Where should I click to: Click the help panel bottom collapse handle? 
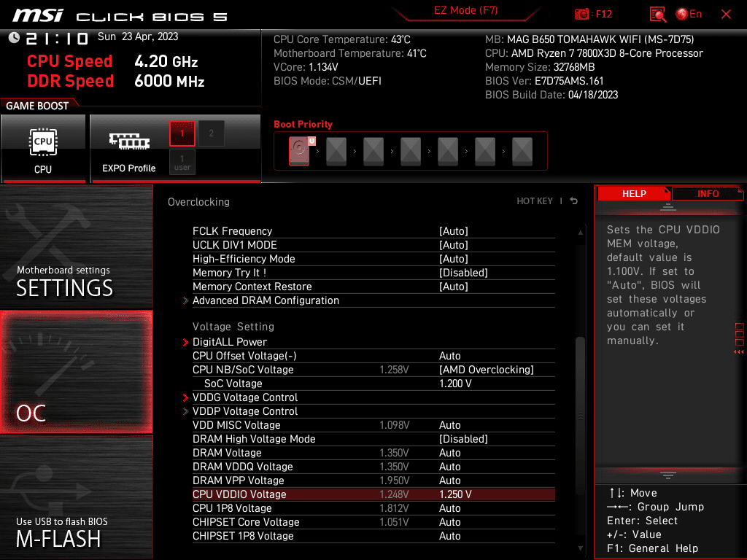(668, 475)
